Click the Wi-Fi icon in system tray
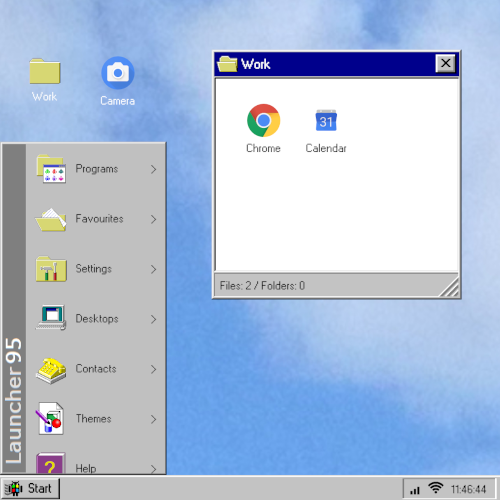500x500 pixels. (x=435, y=488)
